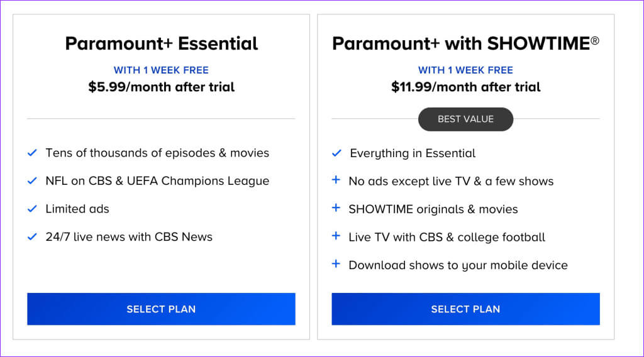
Task: Click the $5.99/month after trial price
Action: tap(161, 87)
